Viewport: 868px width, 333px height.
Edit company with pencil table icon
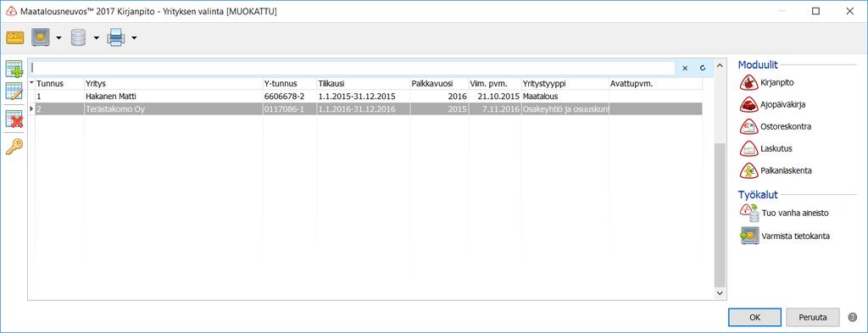coord(14,92)
